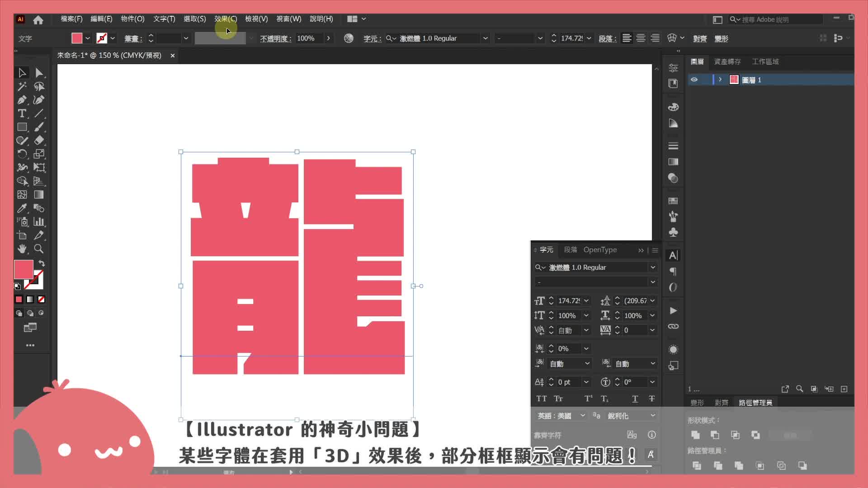Select the Eyedropper tool

click(22, 208)
